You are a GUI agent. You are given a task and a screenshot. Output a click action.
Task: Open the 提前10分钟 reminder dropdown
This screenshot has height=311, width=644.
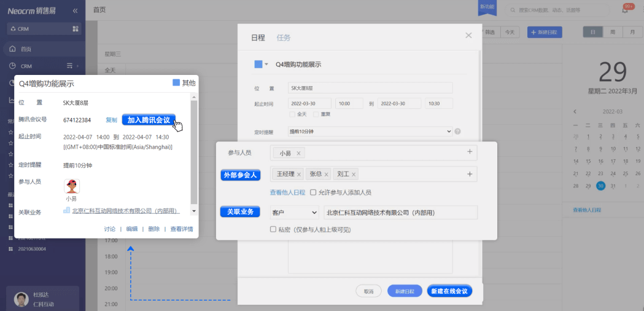(x=370, y=131)
